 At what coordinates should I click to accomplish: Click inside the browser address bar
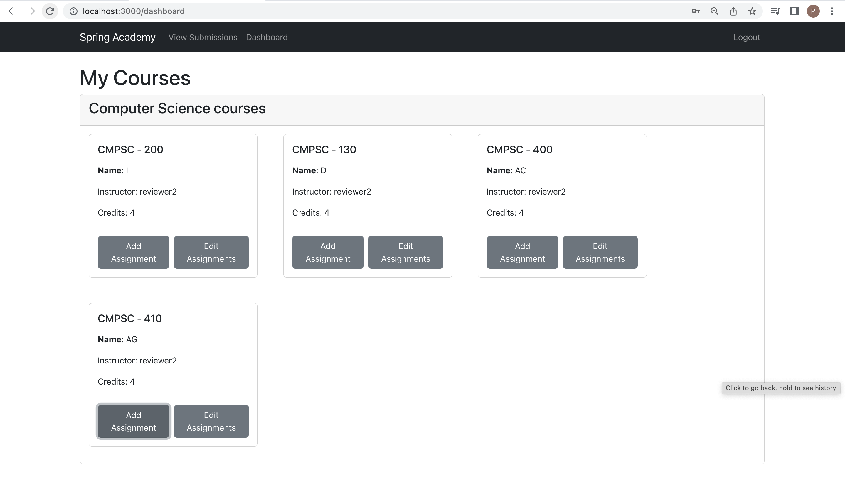238,11
